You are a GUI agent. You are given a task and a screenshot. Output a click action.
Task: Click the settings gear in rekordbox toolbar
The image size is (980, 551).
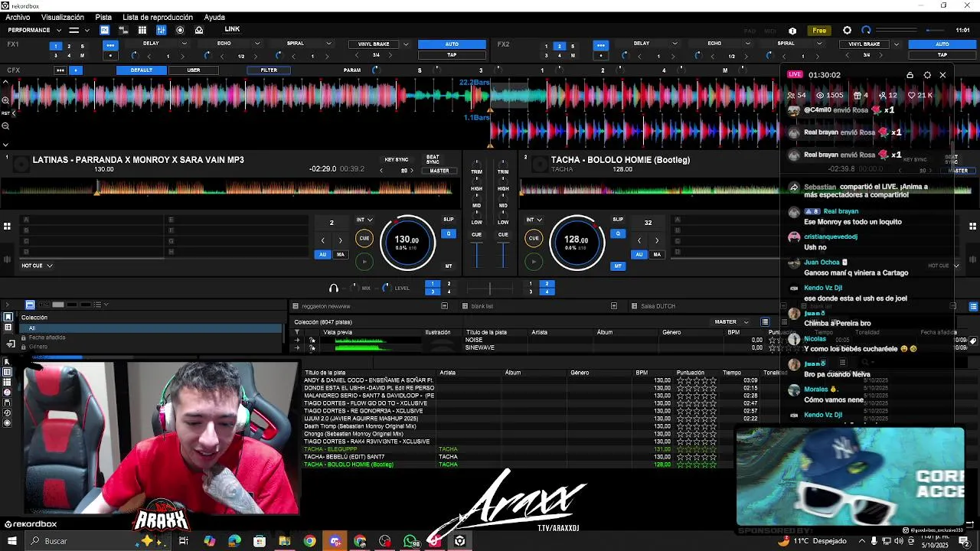[x=847, y=30]
